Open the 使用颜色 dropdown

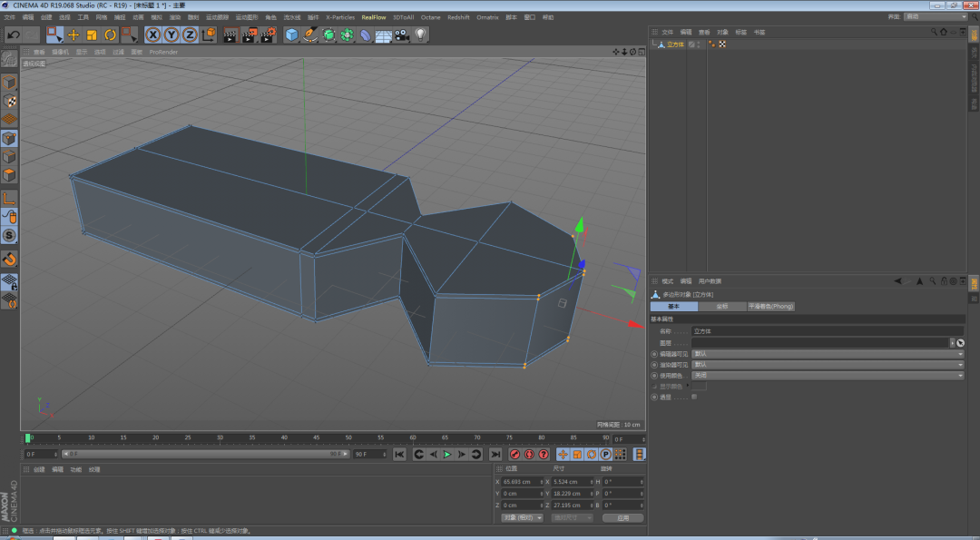point(827,375)
